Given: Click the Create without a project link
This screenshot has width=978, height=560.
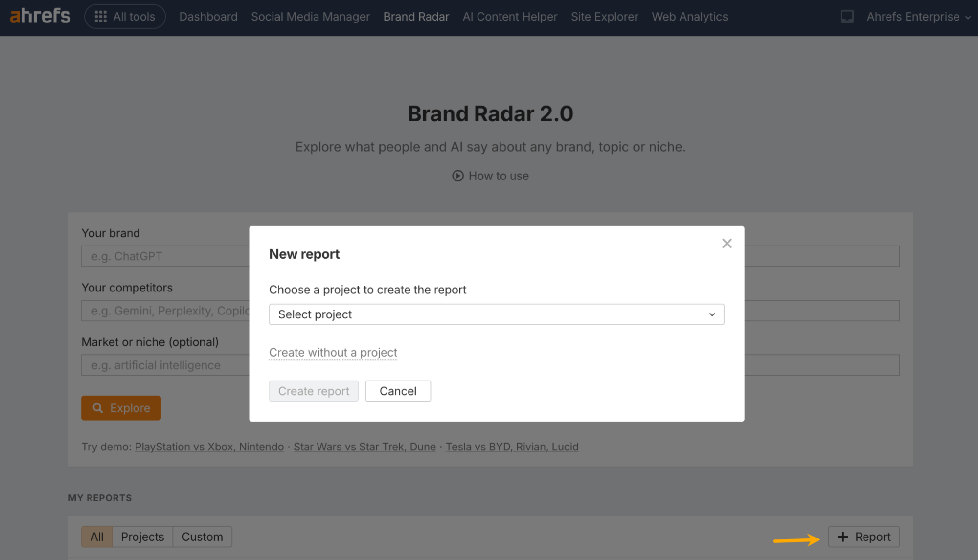Looking at the screenshot, I should pos(333,353).
